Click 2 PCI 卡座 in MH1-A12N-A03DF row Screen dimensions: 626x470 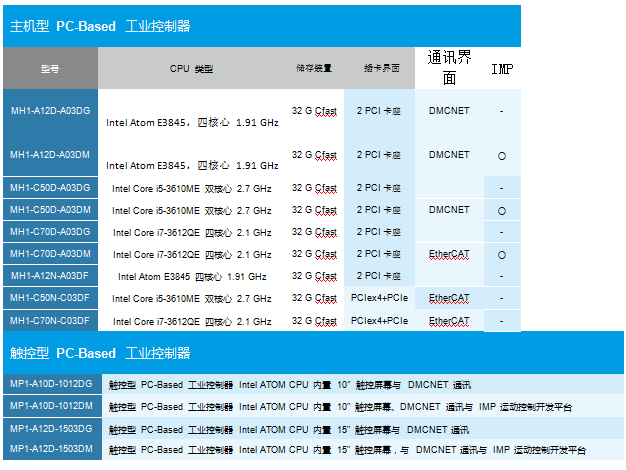pos(378,276)
